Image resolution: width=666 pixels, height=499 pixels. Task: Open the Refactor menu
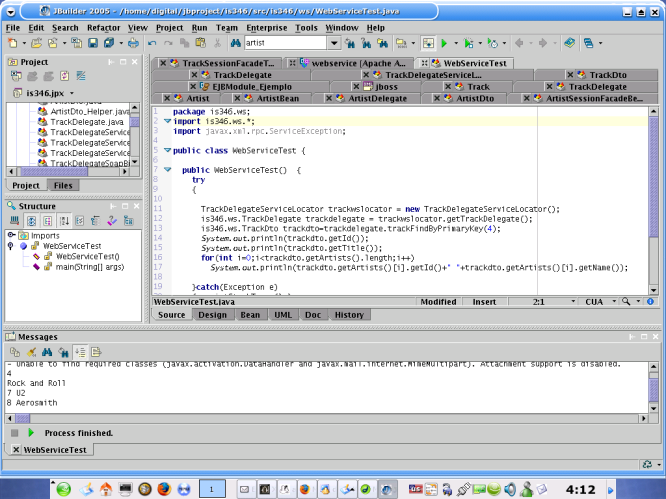coord(103,28)
